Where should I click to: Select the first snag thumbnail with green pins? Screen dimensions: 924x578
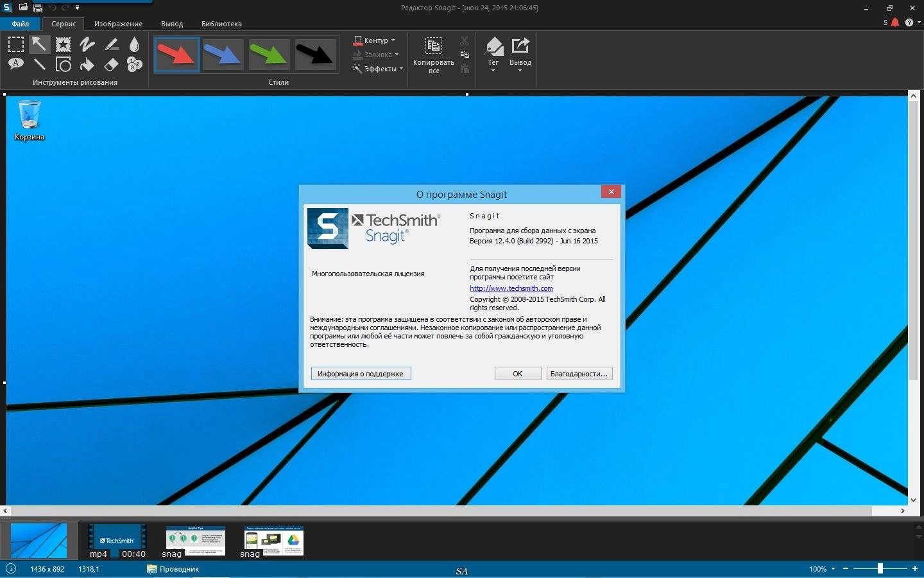(x=194, y=541)
